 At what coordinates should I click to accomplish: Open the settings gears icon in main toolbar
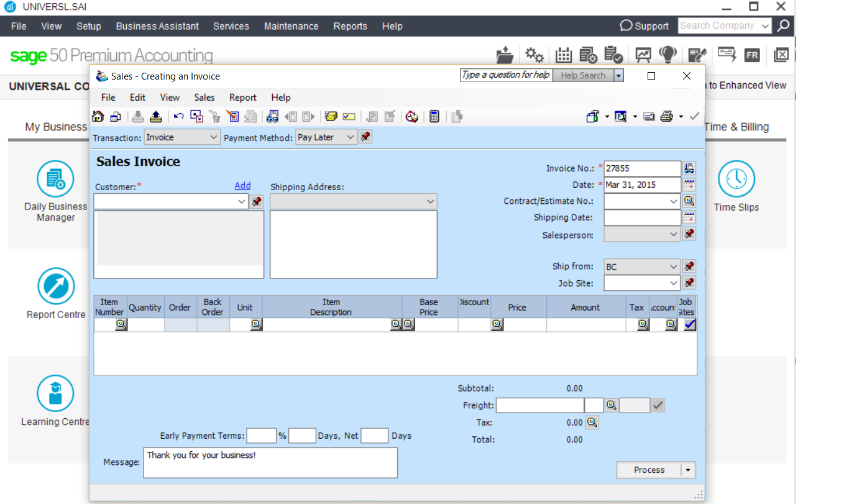(534, 55)
